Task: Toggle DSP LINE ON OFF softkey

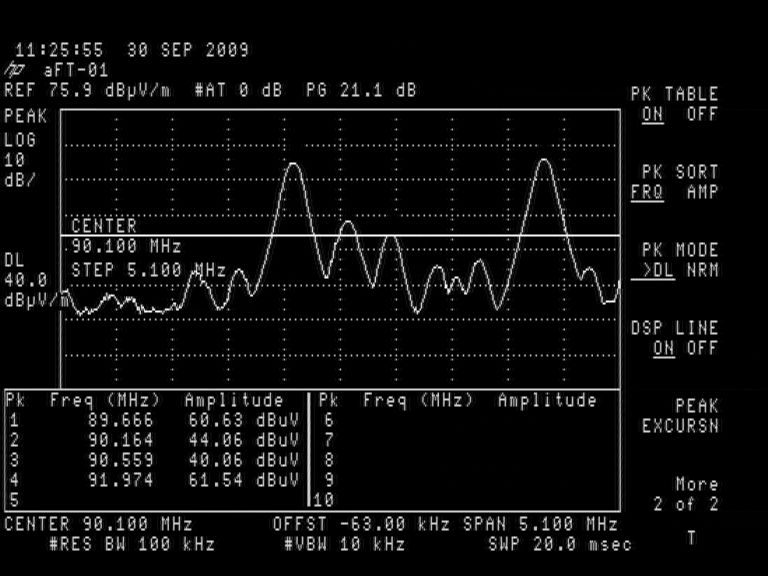Action: pos(675,338)
